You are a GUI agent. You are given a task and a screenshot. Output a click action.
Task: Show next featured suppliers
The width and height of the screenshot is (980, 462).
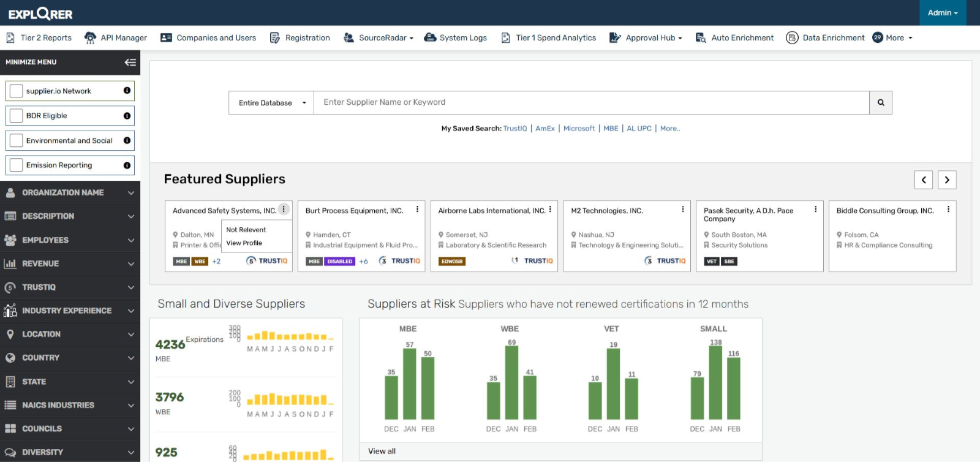947,180
